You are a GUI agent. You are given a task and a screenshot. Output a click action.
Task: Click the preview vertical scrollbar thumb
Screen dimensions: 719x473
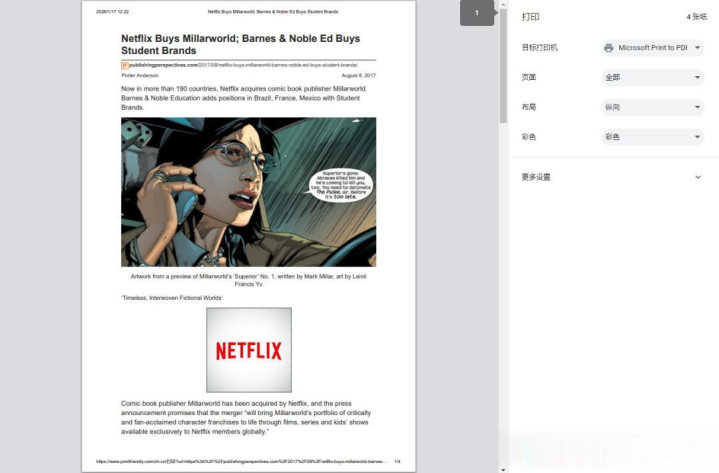click(x=503, y=65)
